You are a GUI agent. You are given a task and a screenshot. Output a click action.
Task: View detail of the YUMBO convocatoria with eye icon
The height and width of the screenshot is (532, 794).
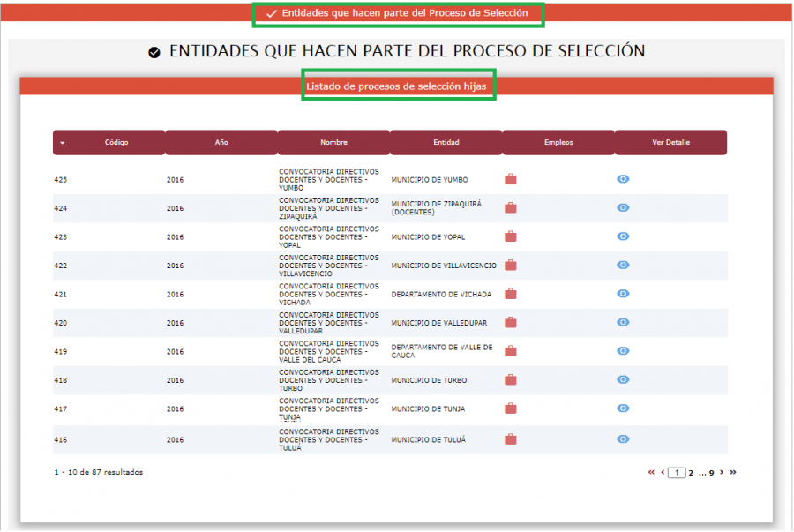pyautogui.click(x=624, y=179)
